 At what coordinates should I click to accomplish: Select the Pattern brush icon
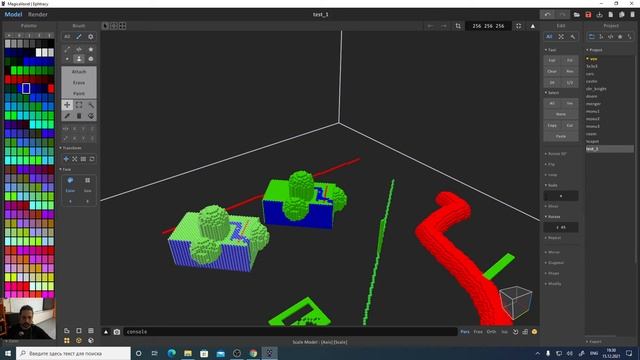(91, 49)
